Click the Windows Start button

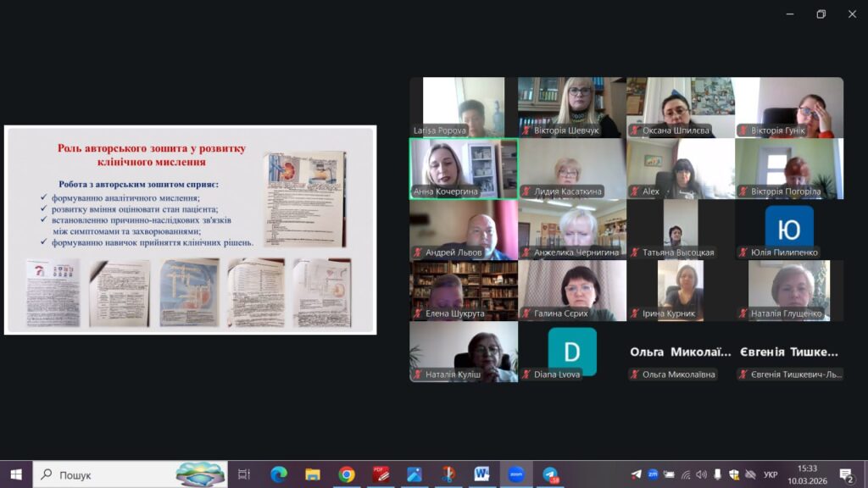(x=15, y=474)
